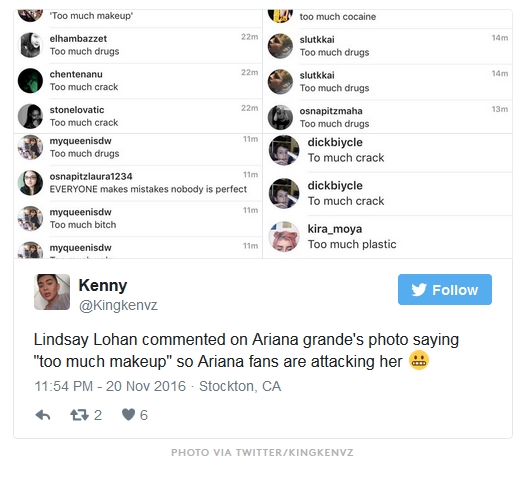Click the dickbiycle username in first comment
The image size is (520, 484).
click(335, 142)
